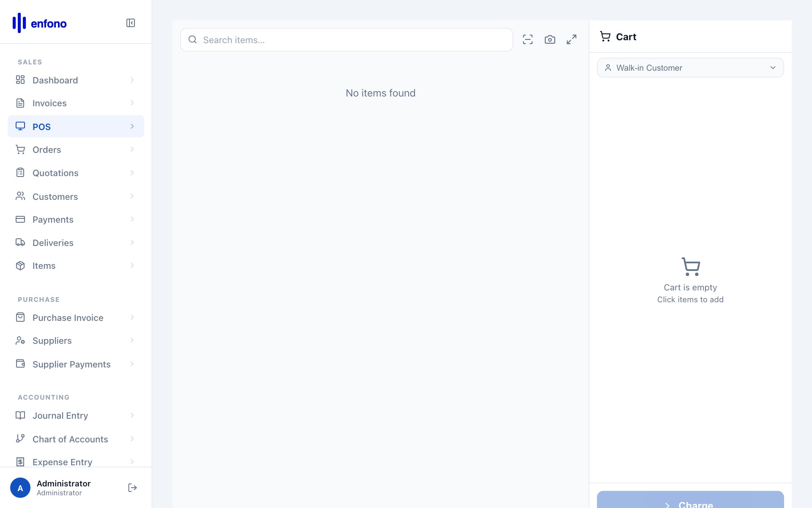
Task: Click the logout icon next to Administrator
Action: [132, 487]
